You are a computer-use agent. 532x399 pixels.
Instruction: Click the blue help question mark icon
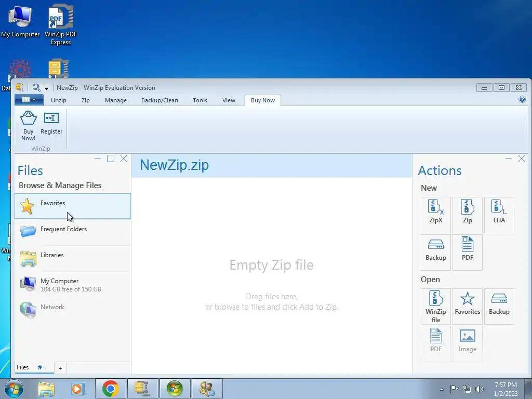coord(522,99)
